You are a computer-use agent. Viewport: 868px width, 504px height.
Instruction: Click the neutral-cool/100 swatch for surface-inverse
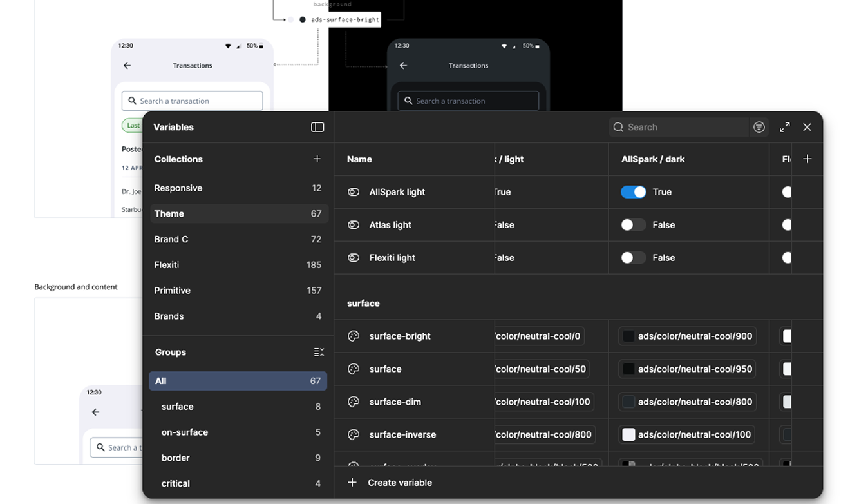(628, 434)
